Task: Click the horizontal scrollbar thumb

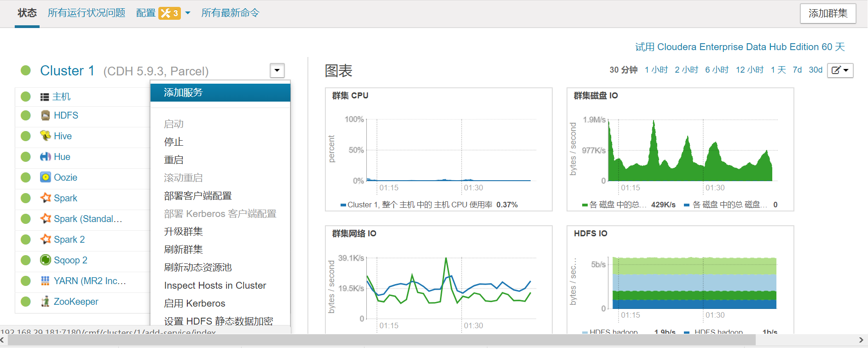Action: 382,340
